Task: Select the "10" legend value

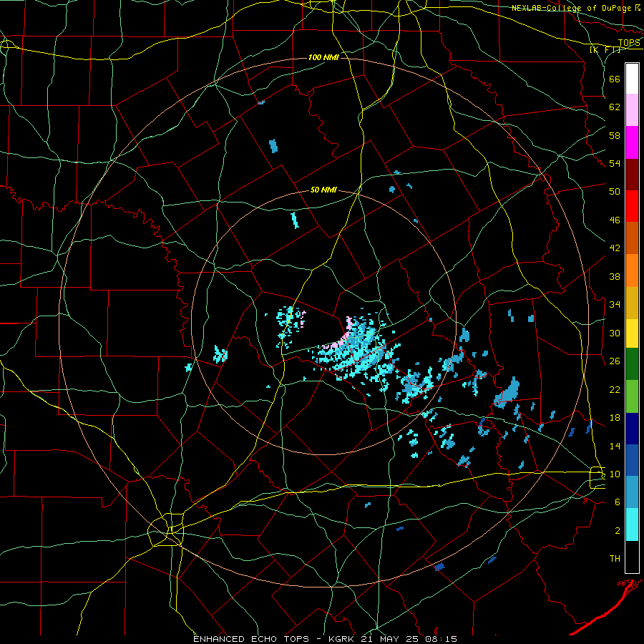Action: (615, 474)
